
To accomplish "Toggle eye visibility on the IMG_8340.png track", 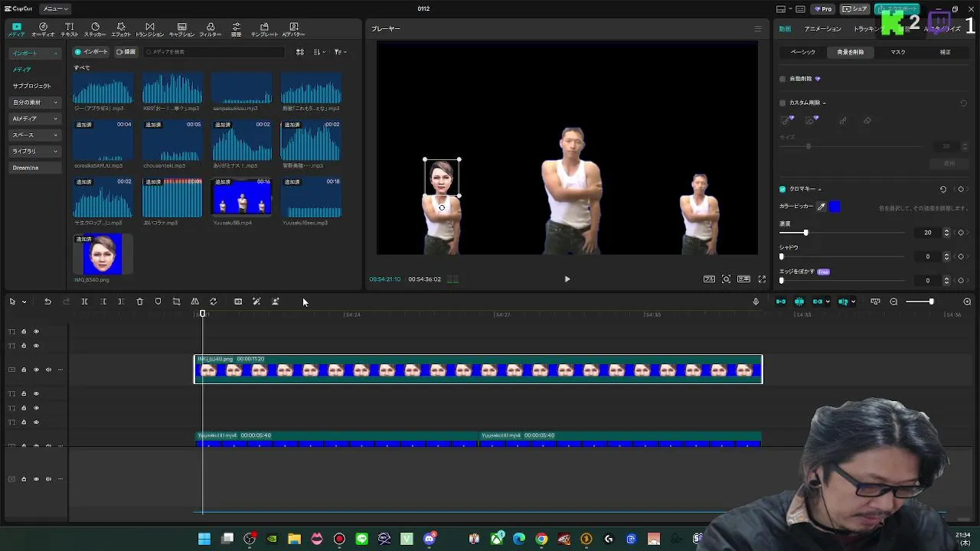I will coord(36,370).
